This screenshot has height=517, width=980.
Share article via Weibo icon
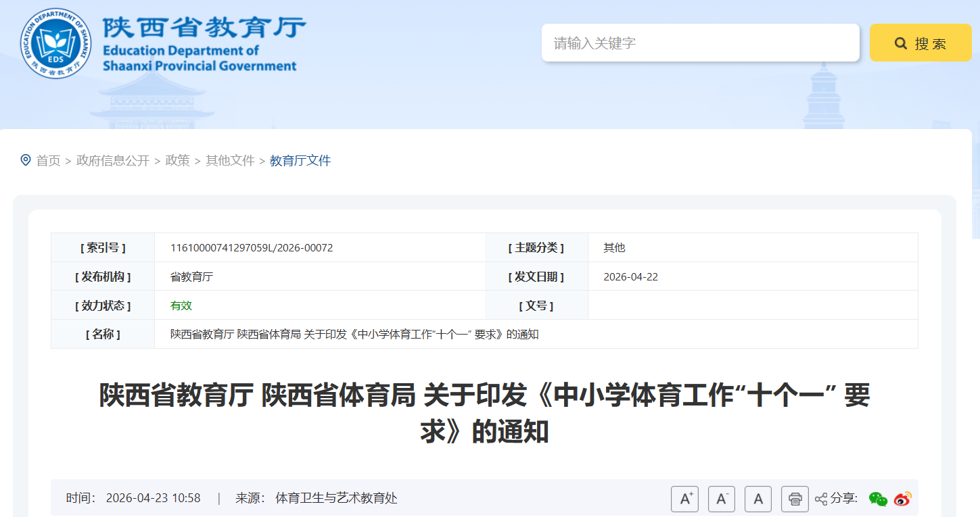[x=903, y=499]
